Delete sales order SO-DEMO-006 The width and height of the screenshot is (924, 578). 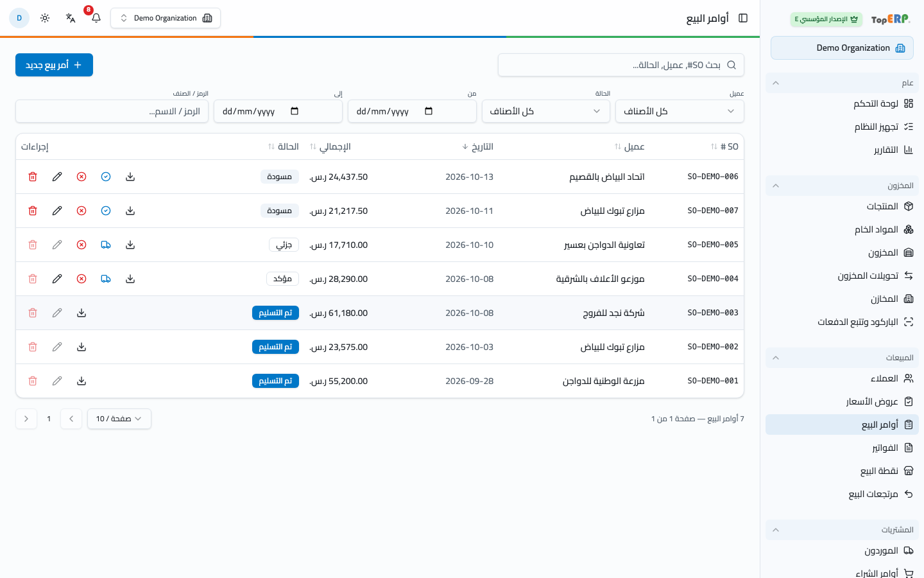click(x=33, y=177)
